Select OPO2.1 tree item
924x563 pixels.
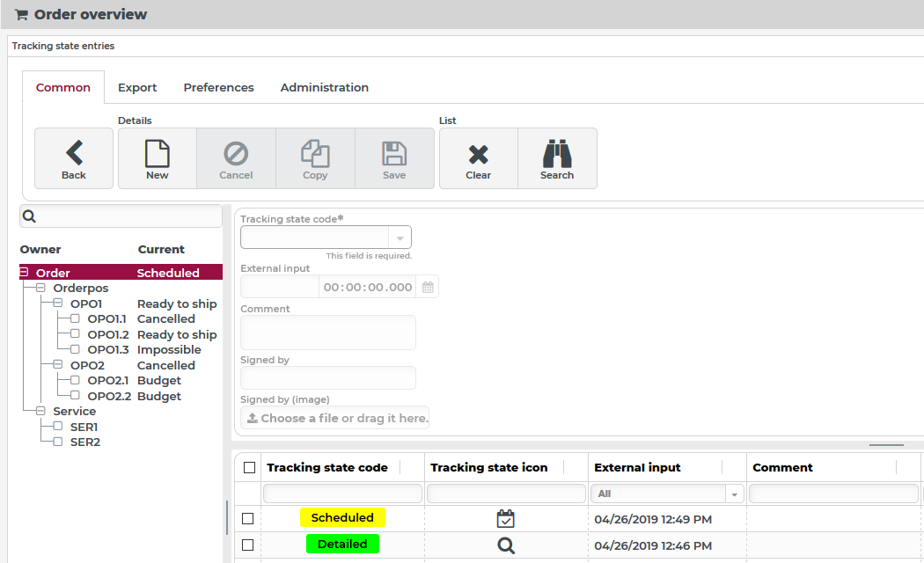[x=108, y=380]
